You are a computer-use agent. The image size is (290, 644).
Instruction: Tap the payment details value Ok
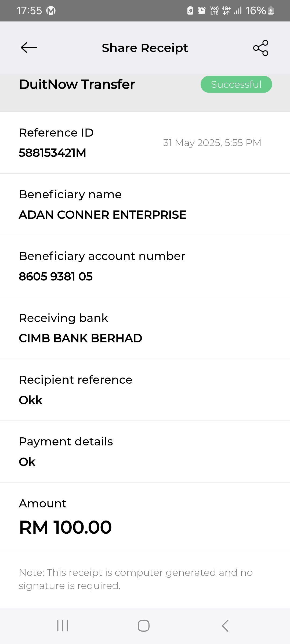click(27, 462)
